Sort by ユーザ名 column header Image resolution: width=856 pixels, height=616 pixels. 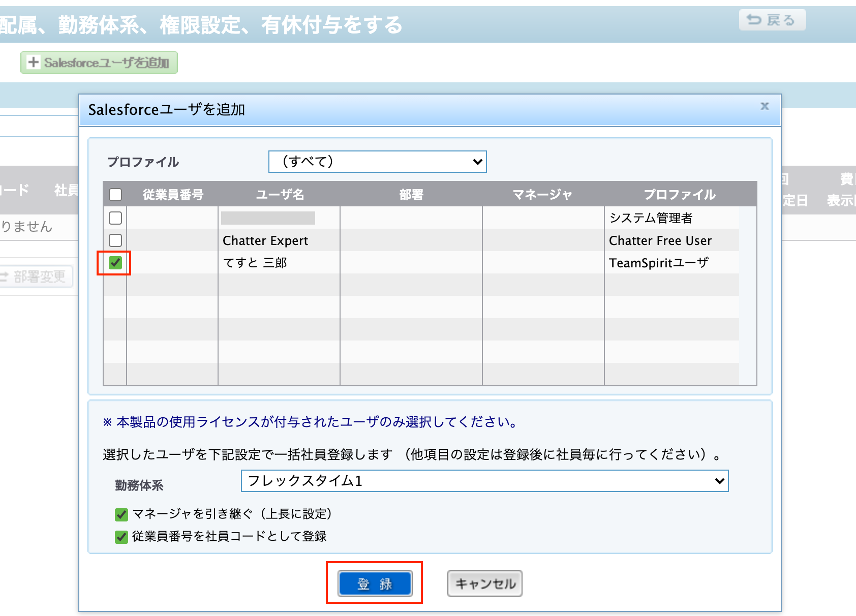[280, 195]
